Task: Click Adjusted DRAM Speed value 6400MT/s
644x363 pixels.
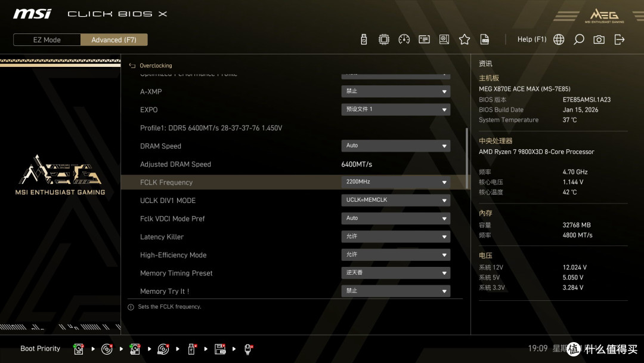Action: pos(357,164)
